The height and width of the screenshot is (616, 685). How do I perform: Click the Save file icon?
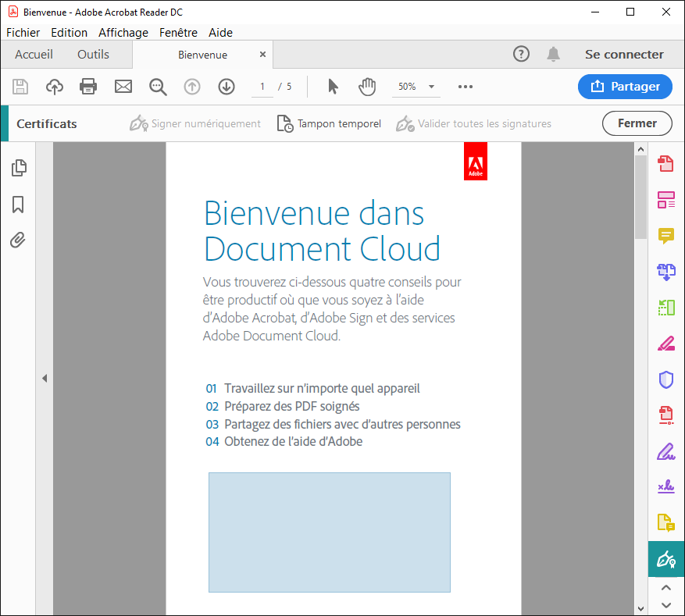pyautogui.click(x=20, y=87)
